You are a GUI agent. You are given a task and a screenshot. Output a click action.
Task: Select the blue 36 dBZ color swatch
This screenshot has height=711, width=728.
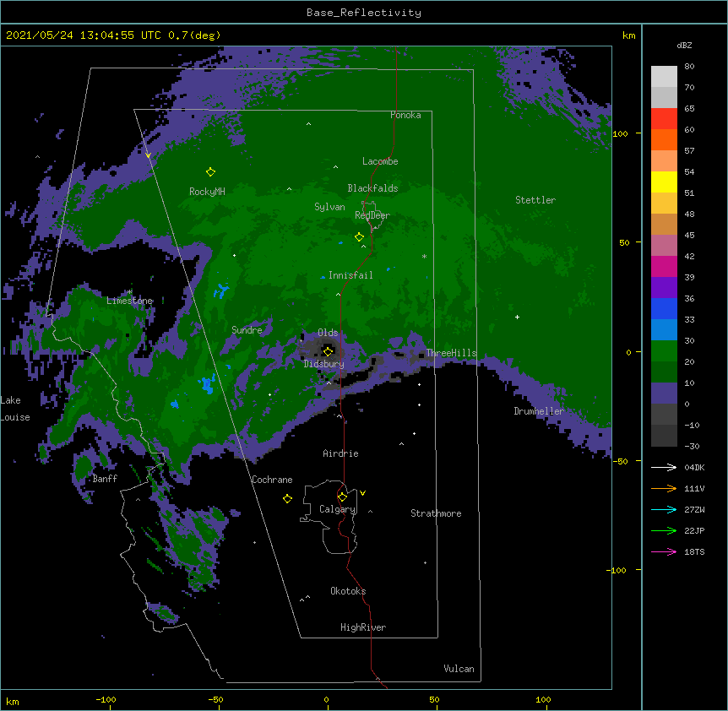coord(664,308)
